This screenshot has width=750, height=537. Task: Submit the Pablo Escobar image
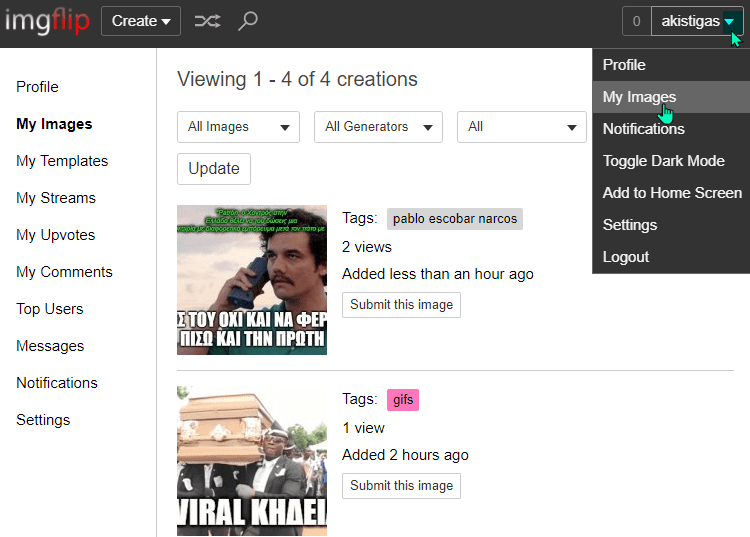[401, 305]
